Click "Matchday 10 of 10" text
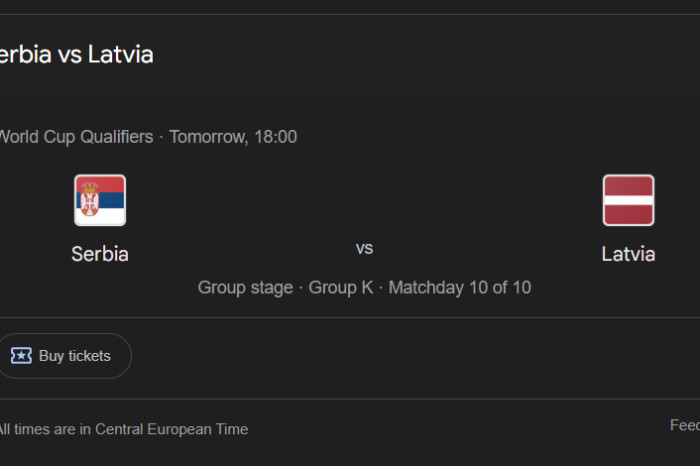The width and height of the screenshot is (700, 466). [459, 288]
